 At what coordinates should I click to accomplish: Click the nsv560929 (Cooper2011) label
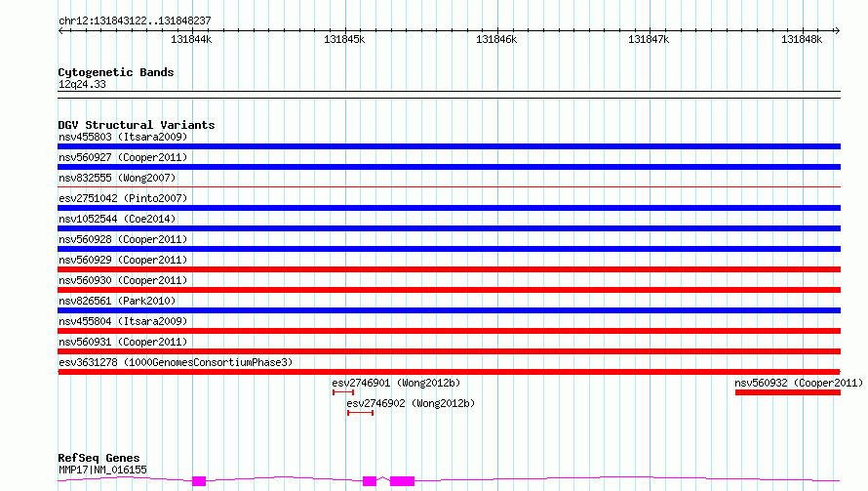click(123, 260)
